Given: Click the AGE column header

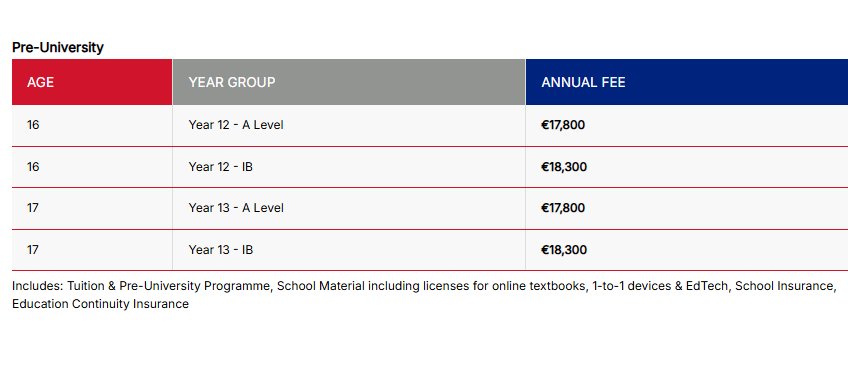Looking at the screenshot, I should (x=92, y=82).
